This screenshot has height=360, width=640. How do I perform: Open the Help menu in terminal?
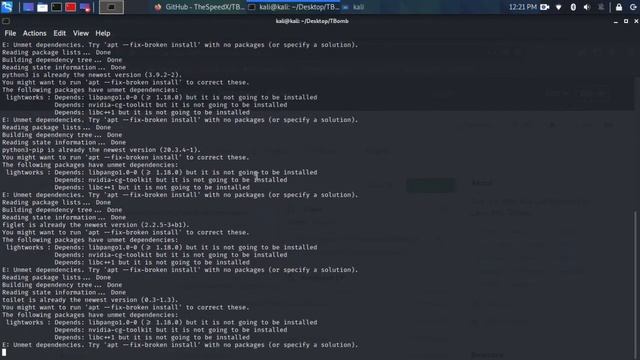[103, 33]
